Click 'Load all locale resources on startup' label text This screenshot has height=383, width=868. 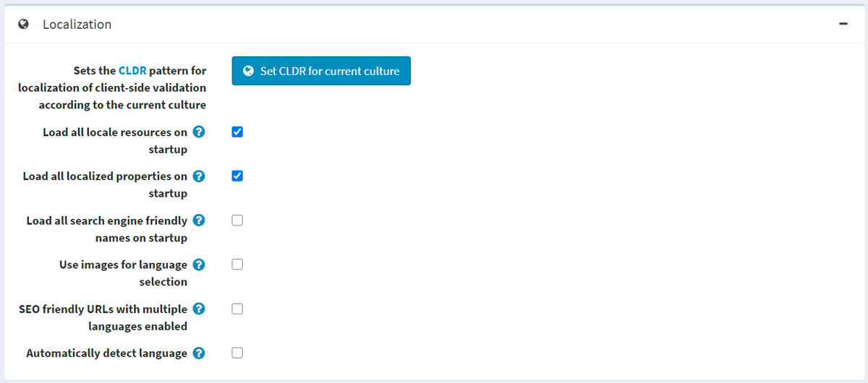(x=114, y=141)
